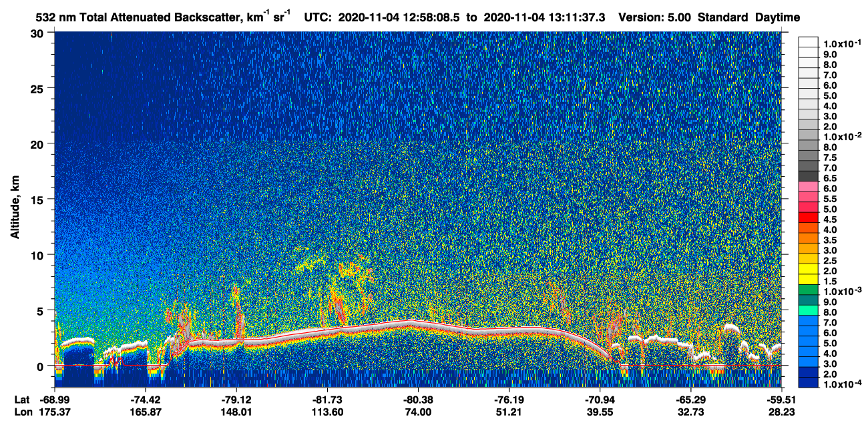This screenshot has height=445, width=868.
Task: Click longitude value '74.00'
Action: pyautogui.click(x=418, y=412)
